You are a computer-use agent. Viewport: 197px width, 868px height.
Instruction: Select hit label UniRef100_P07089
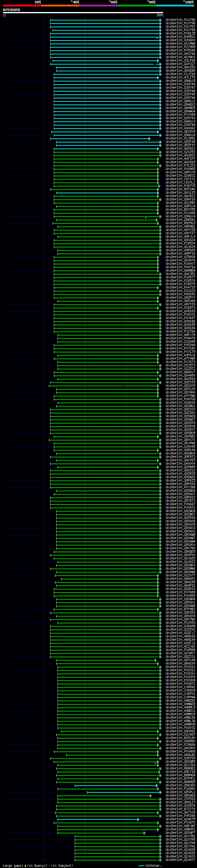(x=180, y=115)
